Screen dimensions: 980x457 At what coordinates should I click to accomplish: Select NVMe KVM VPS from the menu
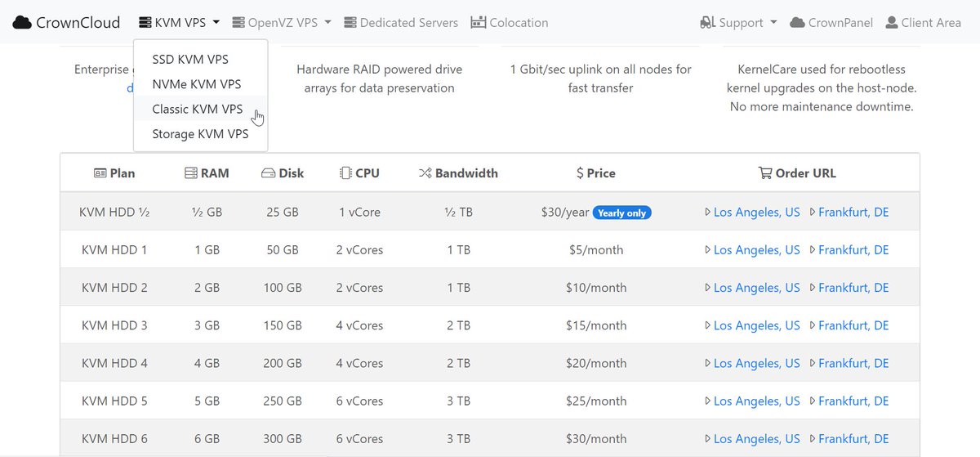tap(200, 84)
